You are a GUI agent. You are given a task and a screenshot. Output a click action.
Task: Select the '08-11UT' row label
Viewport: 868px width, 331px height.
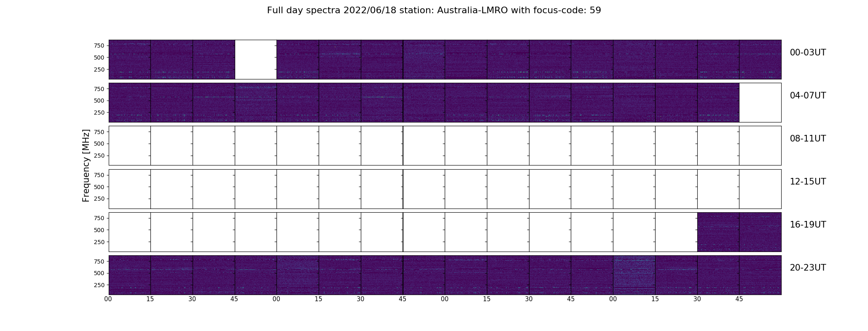pos(808,139)
